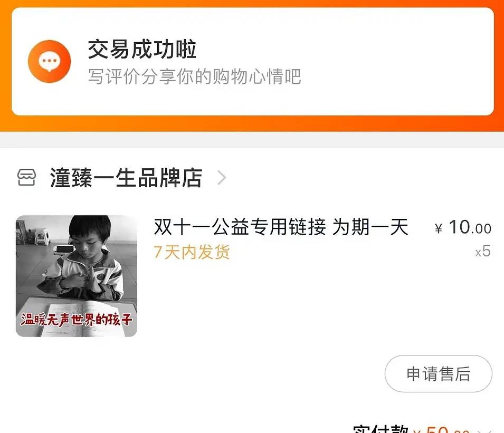Expand the 实付款 payment details chevron
Viewport: 504px width, 433px height.
(488, 430)
